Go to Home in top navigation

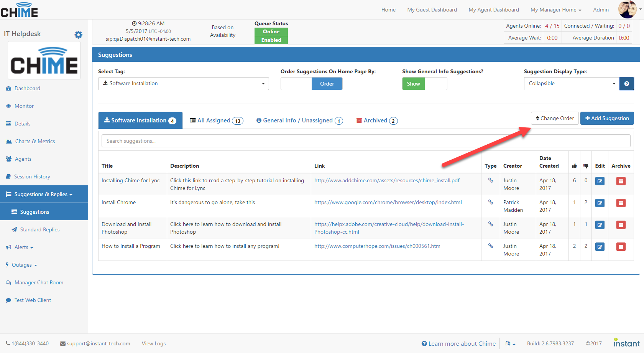[x=388, y=10]
